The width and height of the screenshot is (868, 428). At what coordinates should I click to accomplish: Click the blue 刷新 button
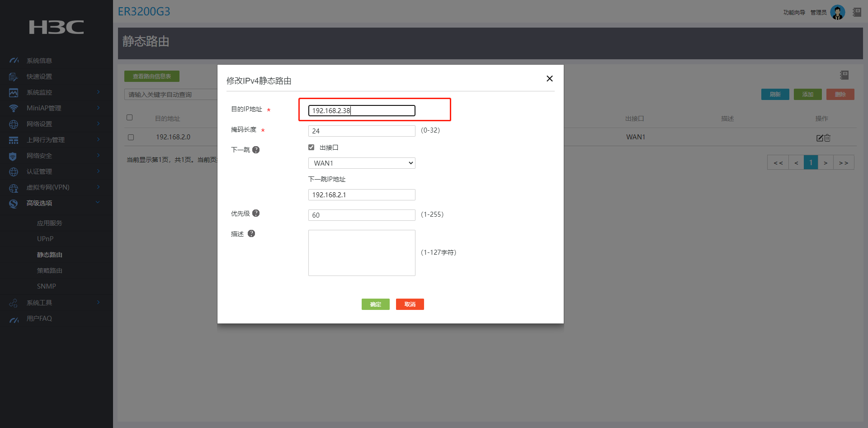tap(775, 94)
